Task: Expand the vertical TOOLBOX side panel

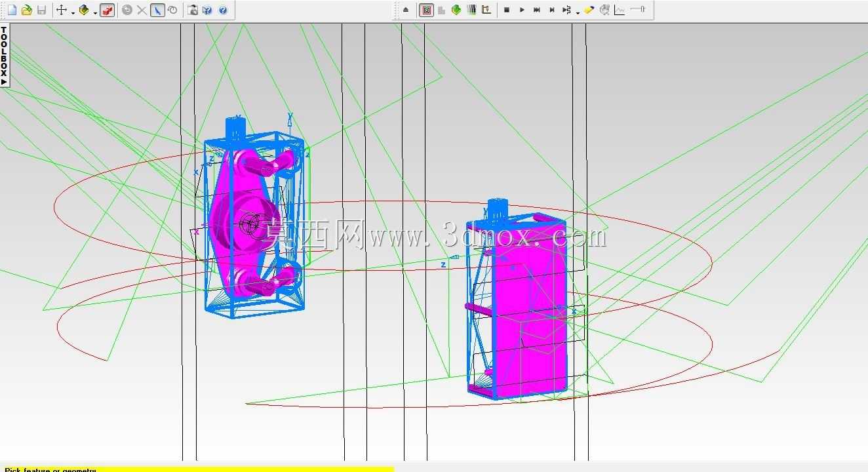Action: coord(4,56)
